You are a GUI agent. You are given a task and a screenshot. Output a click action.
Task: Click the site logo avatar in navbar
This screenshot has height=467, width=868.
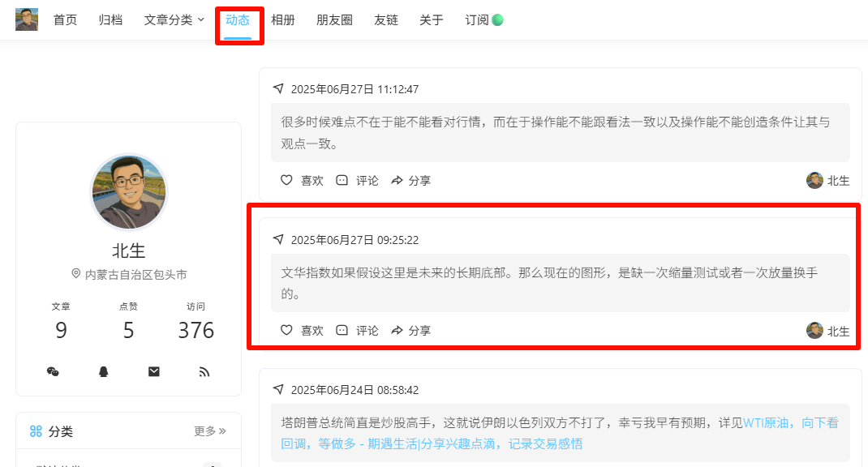(x=27, y=19)
